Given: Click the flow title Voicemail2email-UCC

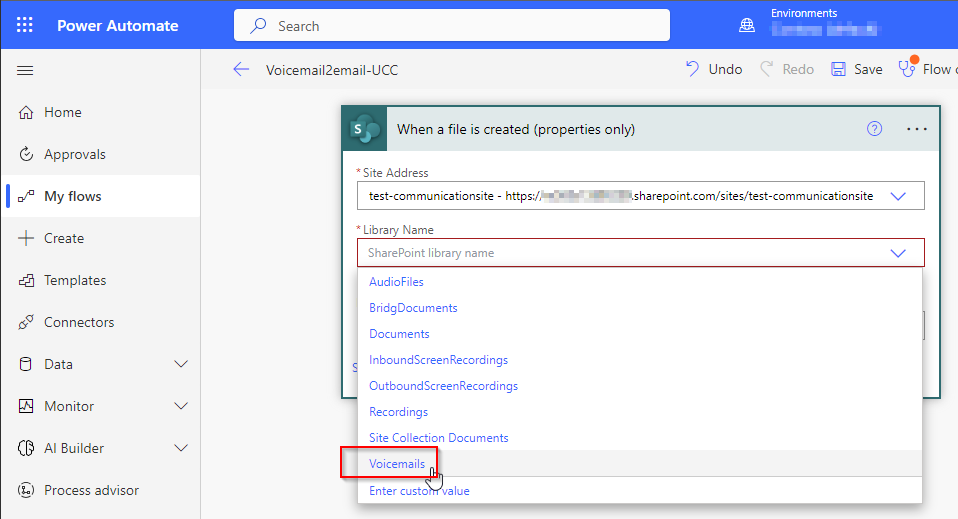Looking at the screenshot, I should point(332,70).
